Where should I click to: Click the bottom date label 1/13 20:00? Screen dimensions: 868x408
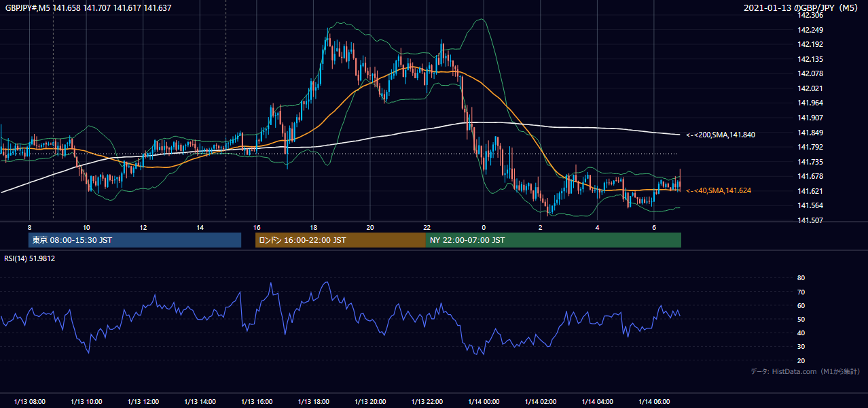(370, 402)
